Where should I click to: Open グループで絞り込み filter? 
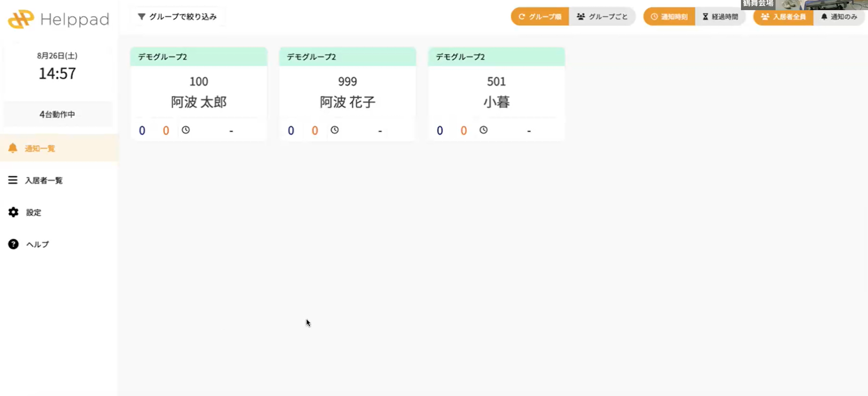(x=177, y=17)
